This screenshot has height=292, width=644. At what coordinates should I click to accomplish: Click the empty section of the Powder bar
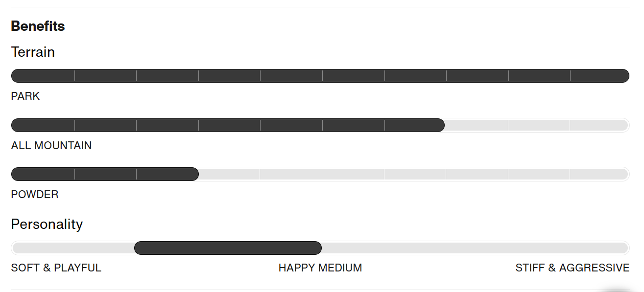tap(414, 174)
